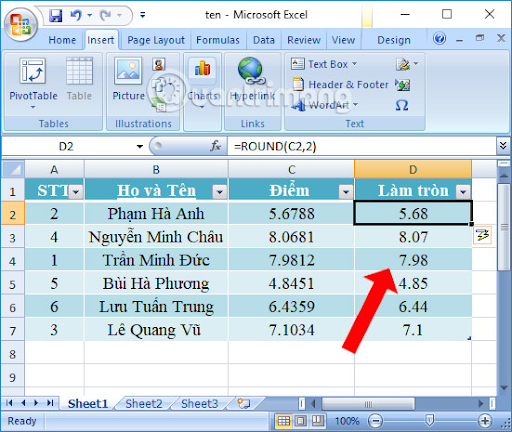Open the PivotTable tool

(x=33, y=82)
